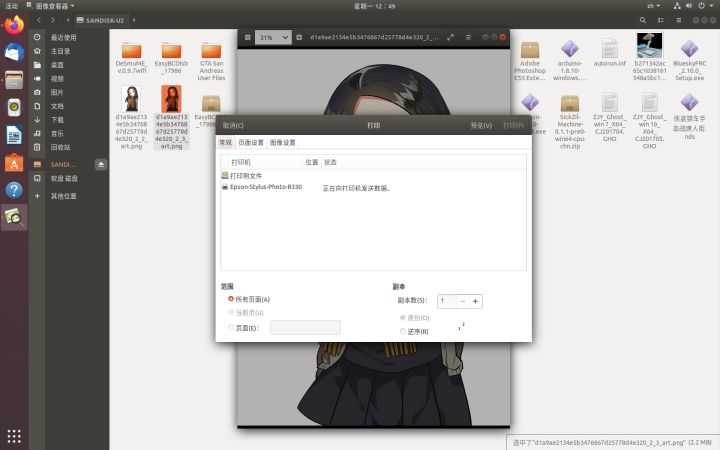Go back in the Files window
This screenshot has width=720, height=450.
(x=39, y=20)
